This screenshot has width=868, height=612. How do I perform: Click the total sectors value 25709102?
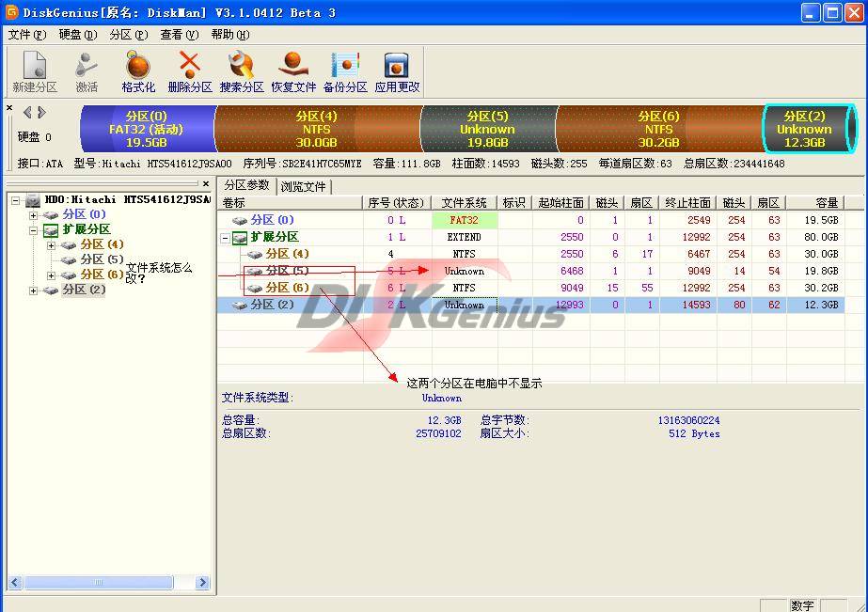(438, 433)
